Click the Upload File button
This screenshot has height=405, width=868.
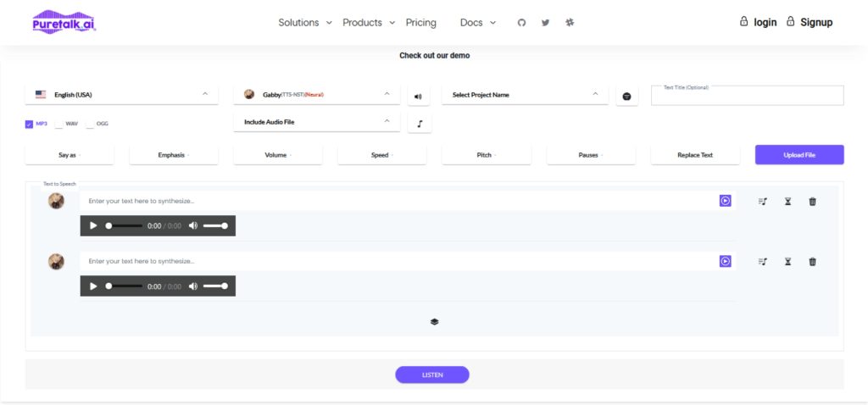[799, 155]
